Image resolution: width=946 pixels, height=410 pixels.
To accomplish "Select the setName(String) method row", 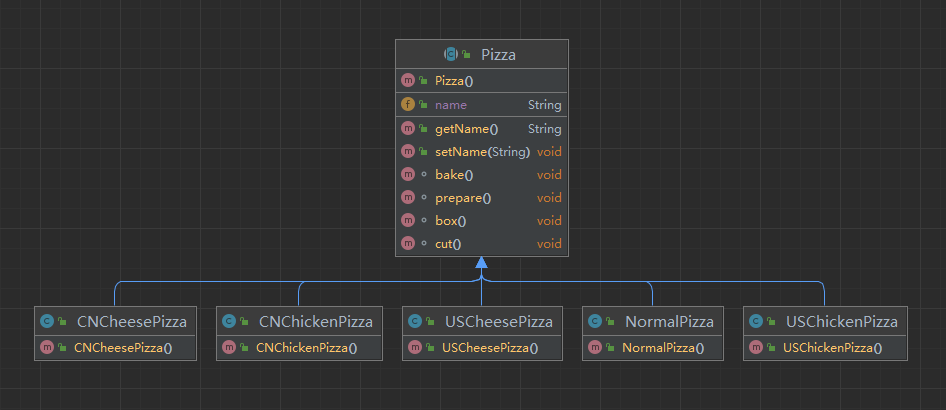I will 482,152.
